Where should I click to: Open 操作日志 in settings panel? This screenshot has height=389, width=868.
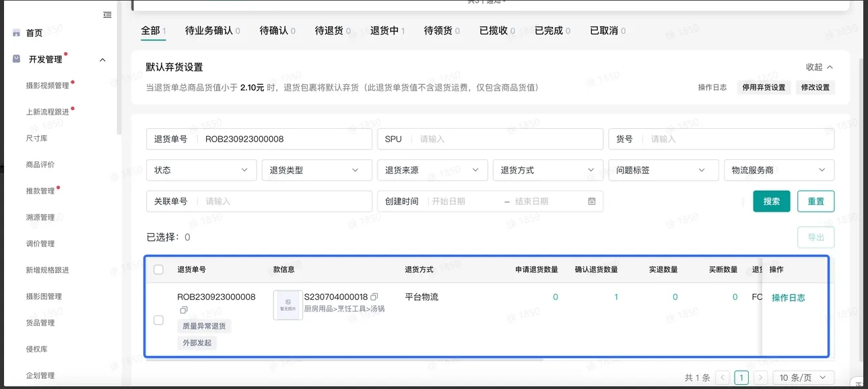pyautogui.click(x=712, y=87)
